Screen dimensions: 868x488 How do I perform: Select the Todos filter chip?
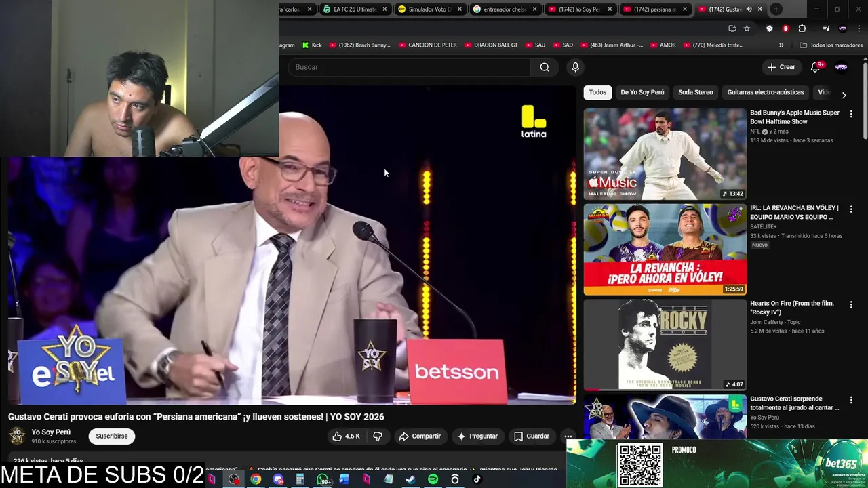(x=597, y=92)
